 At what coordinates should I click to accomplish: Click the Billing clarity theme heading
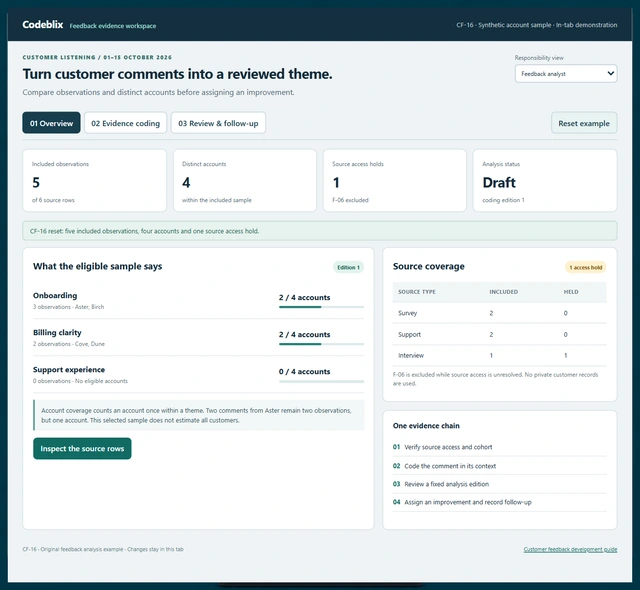57,333
